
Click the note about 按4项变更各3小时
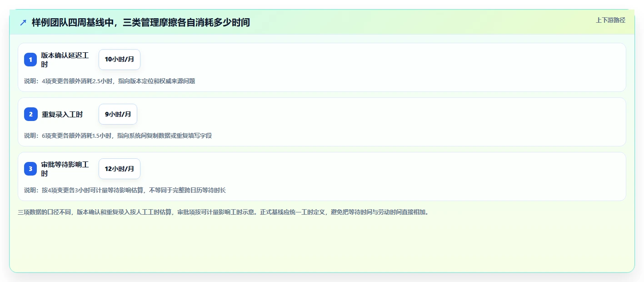pos(125,190)
